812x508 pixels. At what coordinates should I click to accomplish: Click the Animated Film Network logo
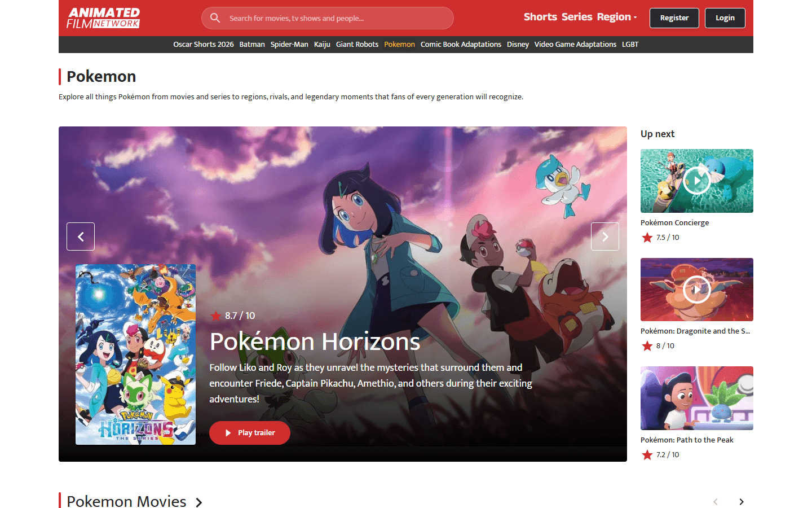(103, 17)
